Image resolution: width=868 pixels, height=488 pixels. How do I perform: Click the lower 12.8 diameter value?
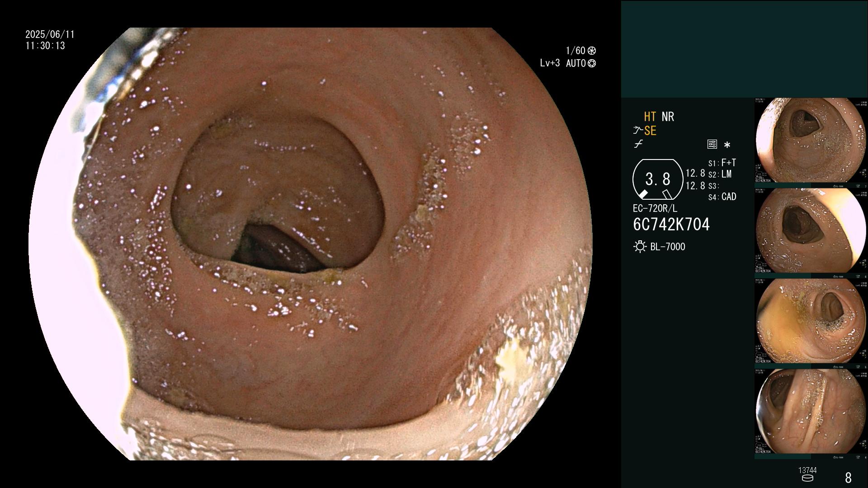695,186
